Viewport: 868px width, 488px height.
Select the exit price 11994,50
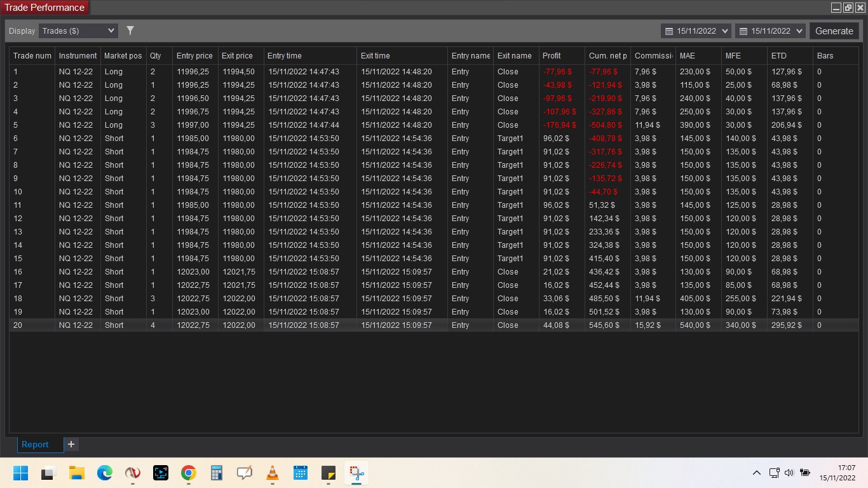point(239,72)
